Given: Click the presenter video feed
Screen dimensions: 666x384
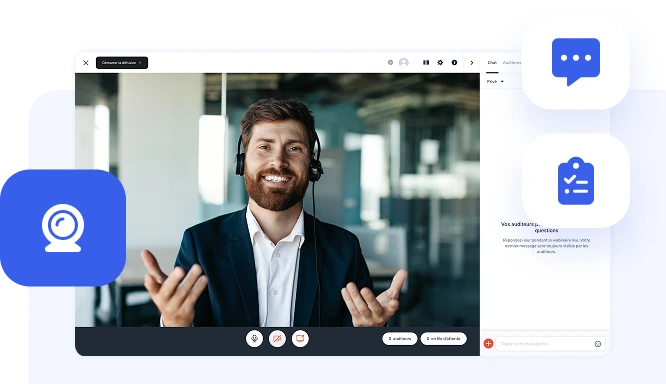Looking at the screenshot, I should [x=277, y=200].
